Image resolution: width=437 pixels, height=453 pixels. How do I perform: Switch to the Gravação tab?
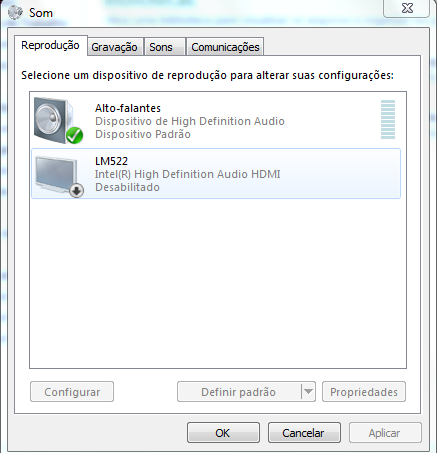tap(114, 47)
